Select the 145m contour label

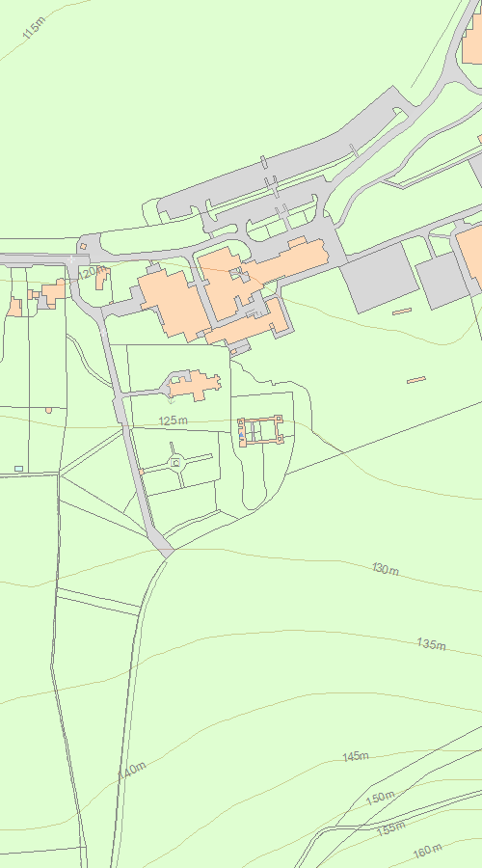coord(356,756)
